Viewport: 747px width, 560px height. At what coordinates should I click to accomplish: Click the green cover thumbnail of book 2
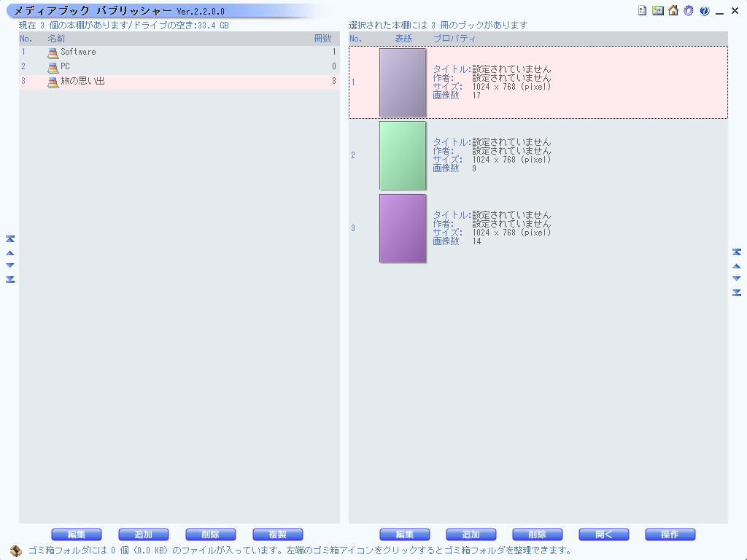pos(402,155)
